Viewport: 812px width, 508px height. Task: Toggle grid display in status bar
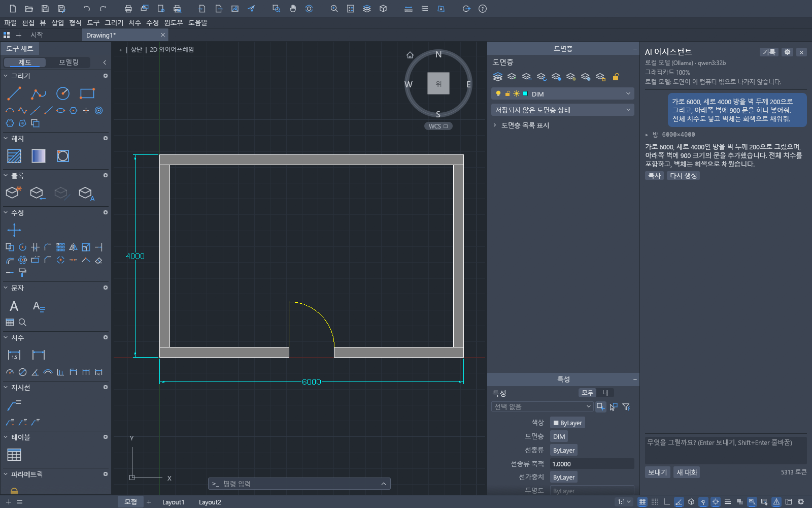click(x=642, y=502)
